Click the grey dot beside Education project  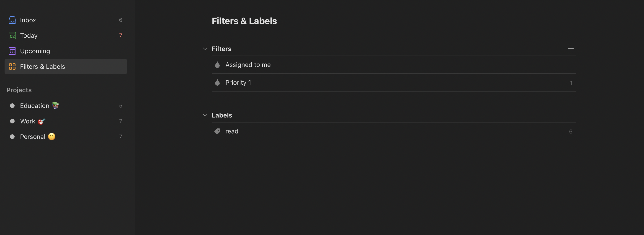tap(12, 106)
